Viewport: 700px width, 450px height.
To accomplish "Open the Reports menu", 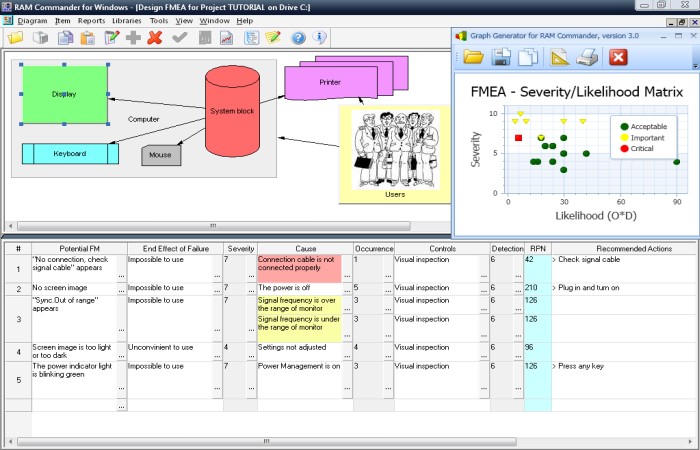I will (92, 21).
